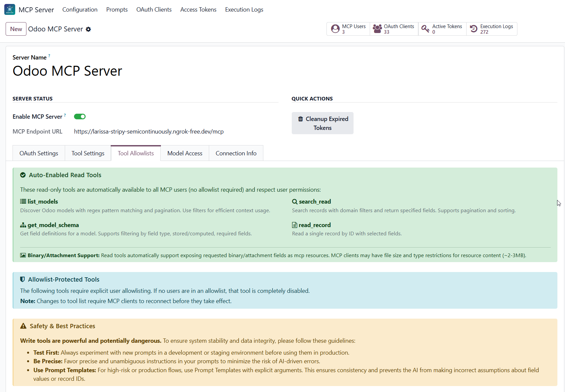The width and height of the screenshot is (565, 392).
Task: Open the OAuth Clients 33 stat button
Action: [394, 29]
